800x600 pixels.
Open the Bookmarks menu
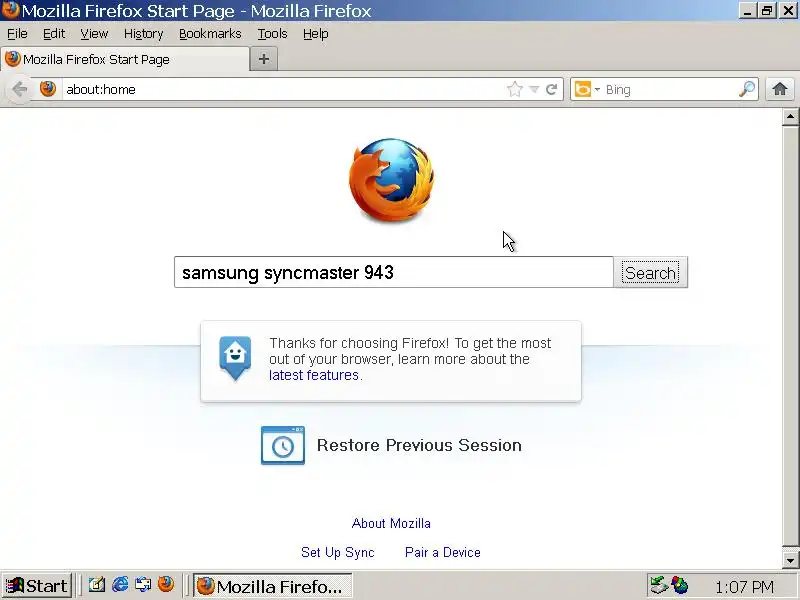coord(210,34)
